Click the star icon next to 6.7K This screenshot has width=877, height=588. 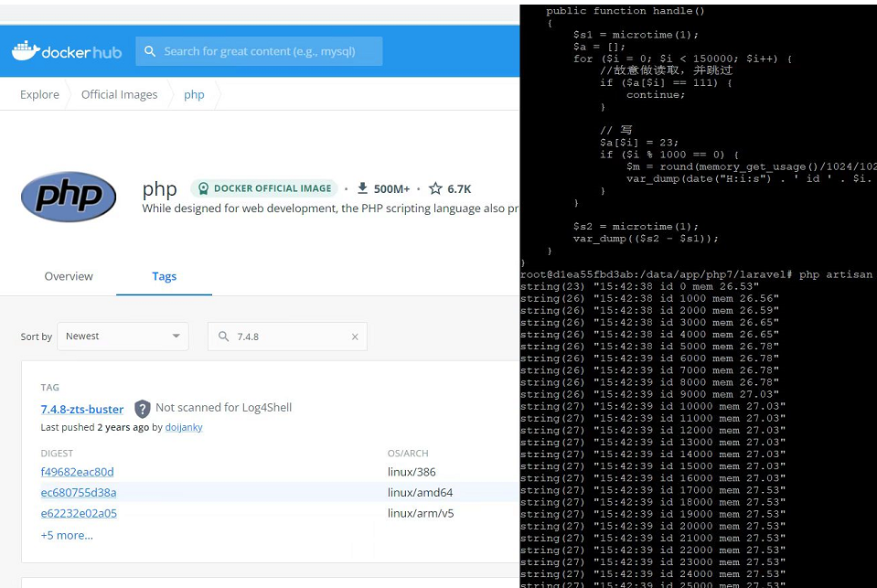click(x=435, y=188)
